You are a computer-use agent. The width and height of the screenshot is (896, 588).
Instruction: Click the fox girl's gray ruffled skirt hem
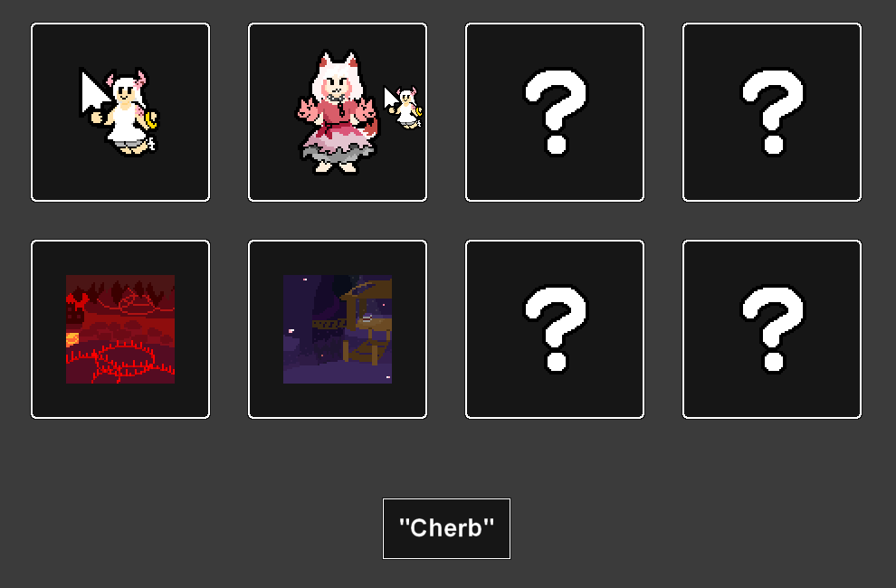[338, 152]
